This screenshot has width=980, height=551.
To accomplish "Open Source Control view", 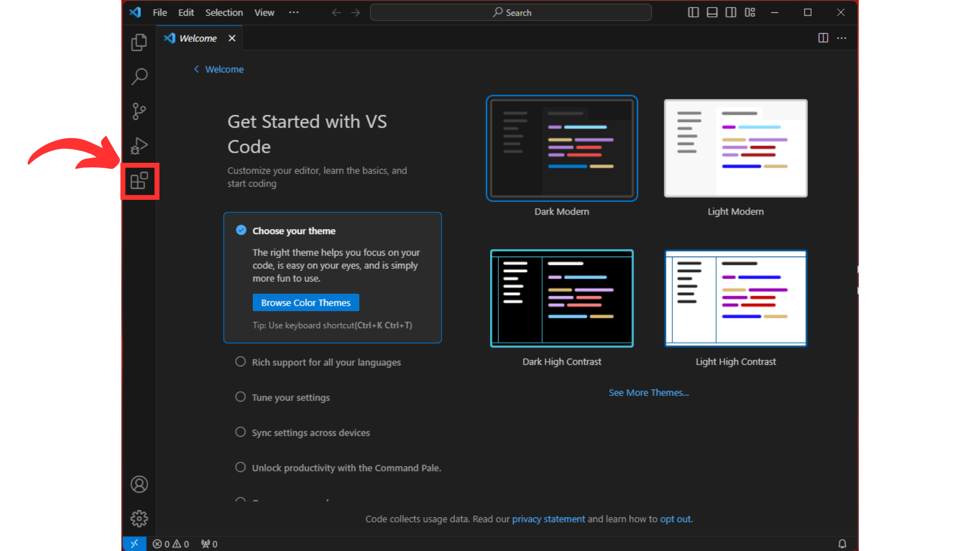I will click(x=139, y=111).
